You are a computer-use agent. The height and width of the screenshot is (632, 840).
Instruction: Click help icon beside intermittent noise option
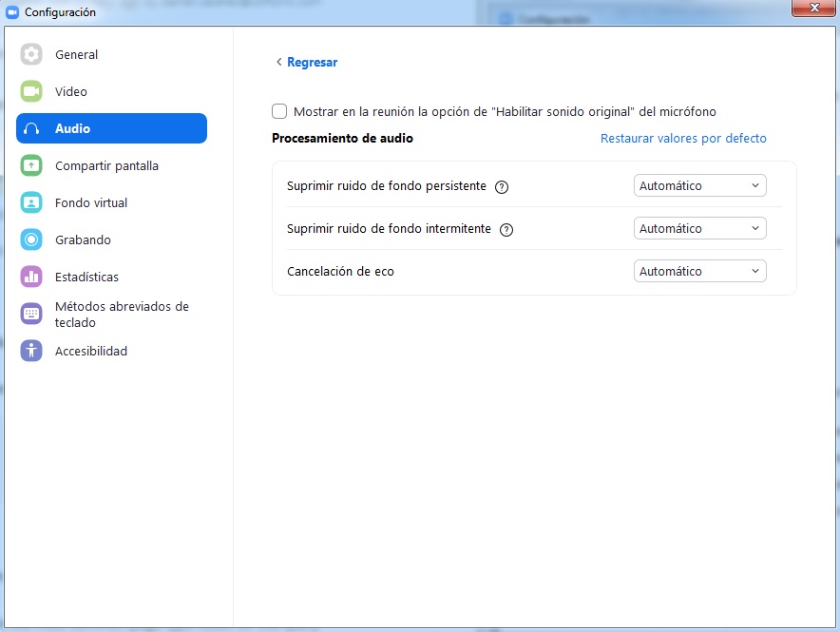[506, 230]
